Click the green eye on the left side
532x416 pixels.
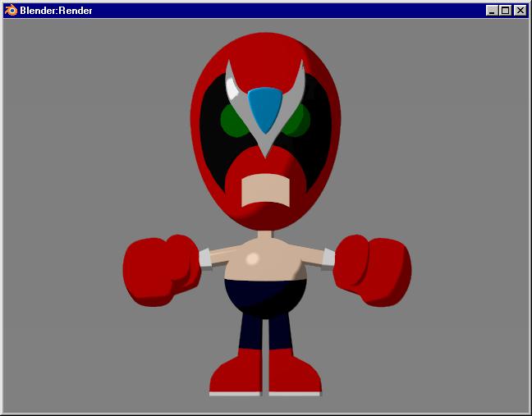233,121
